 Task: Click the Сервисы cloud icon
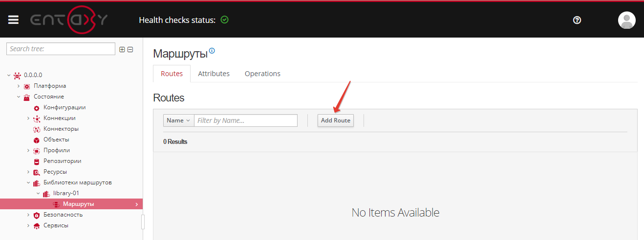tap(36, 226)
